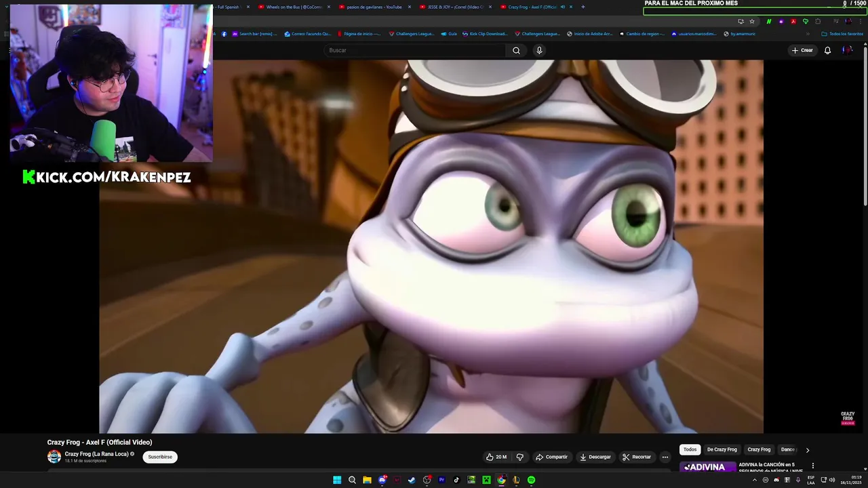Screen dimensions: 868x488
Task: Click the Descargar download button
Action: tap(595, 457)
